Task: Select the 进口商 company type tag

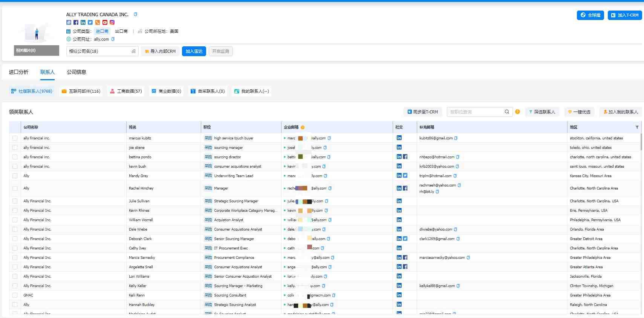Action: tap(102, 31)
